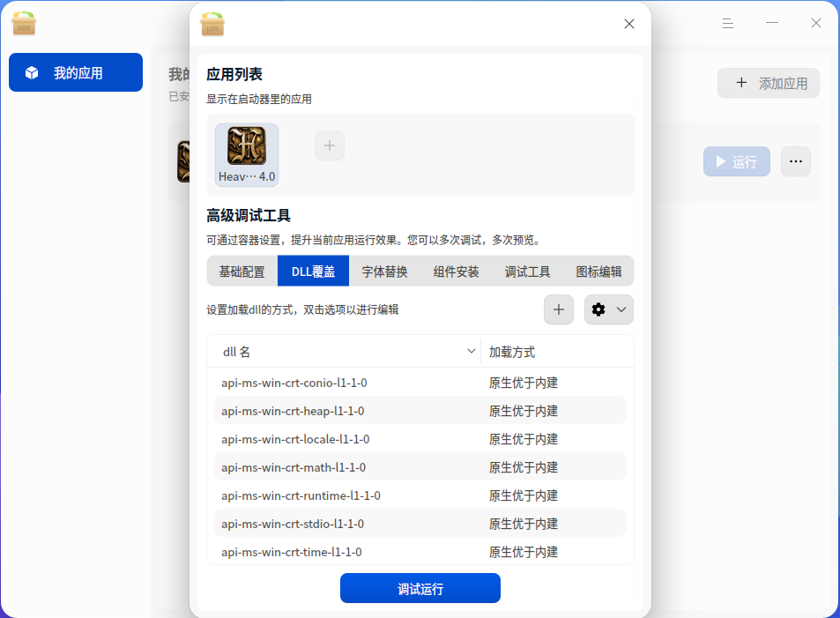Viewport: 840px width, 618px height.
Task: Add a new dll override entry
Action: pyautogui.click(x=559, y=309)
